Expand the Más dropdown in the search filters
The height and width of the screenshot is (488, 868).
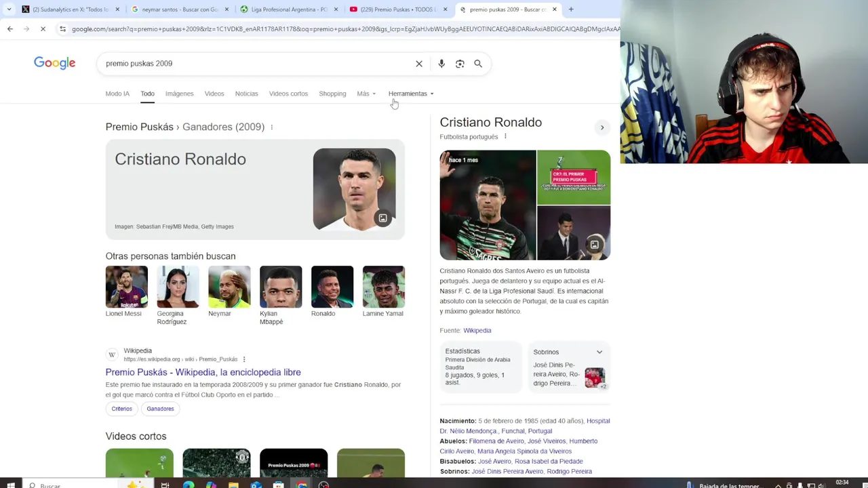pos(366,94)
